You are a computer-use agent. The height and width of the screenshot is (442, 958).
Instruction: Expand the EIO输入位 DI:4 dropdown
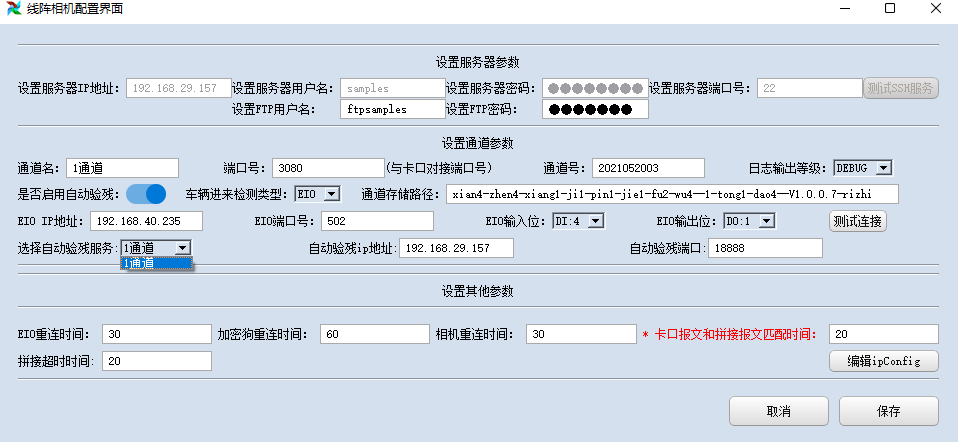(578, 221)
